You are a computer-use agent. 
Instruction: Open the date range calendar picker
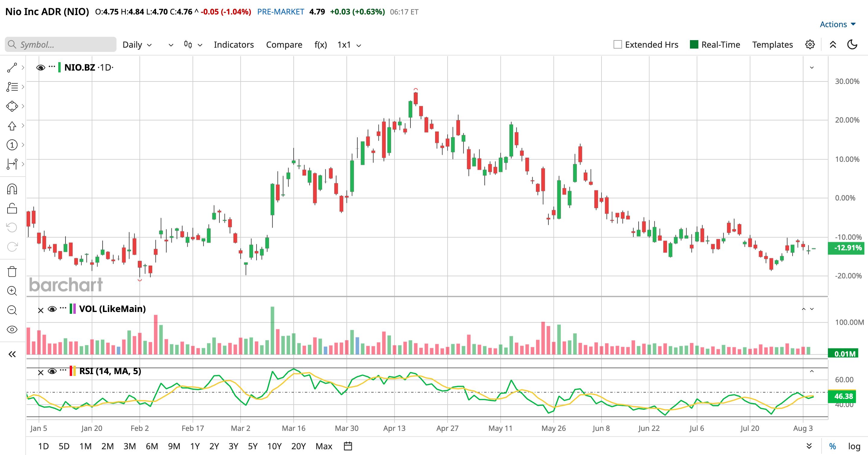(x=348, y=446)
